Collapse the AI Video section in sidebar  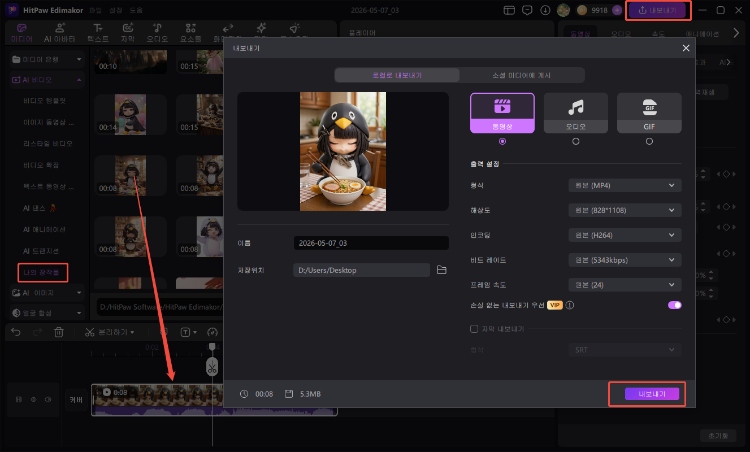tap(46, 80)
